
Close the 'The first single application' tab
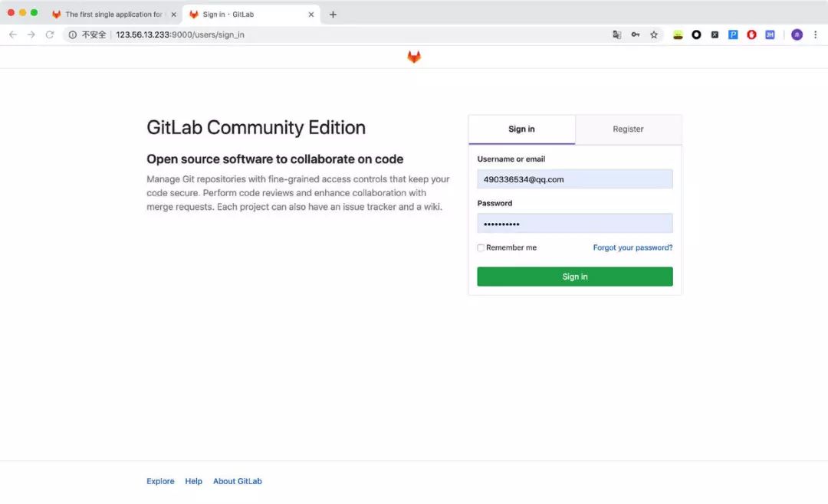click(174, 15)
